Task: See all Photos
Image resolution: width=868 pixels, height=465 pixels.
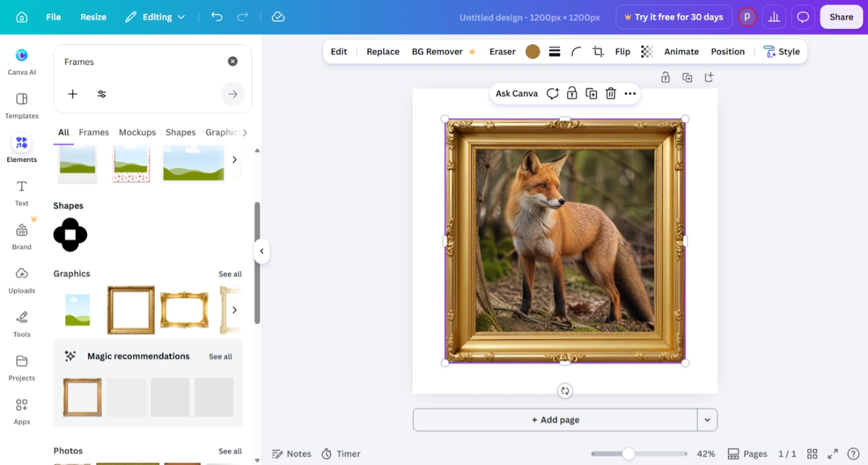Action: (230, 451)
